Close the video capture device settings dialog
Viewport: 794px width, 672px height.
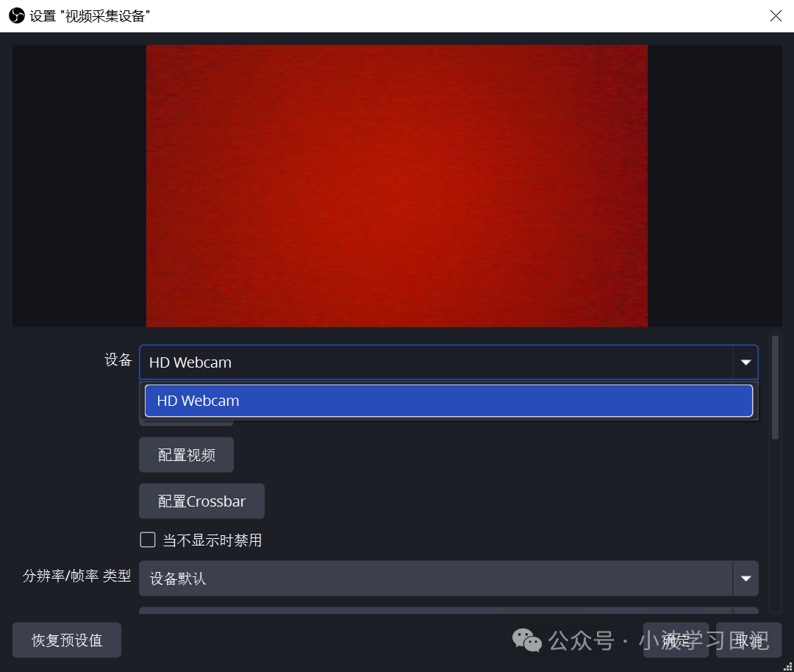coord(776,15)
